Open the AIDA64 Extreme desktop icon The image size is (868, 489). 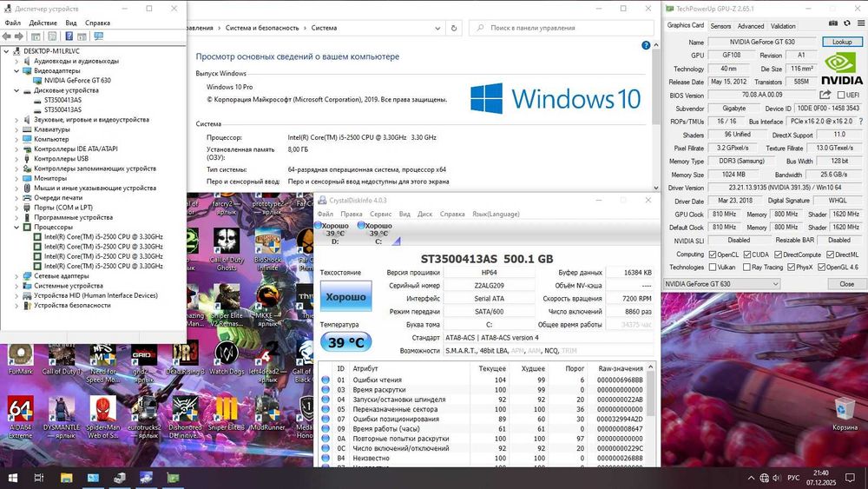21,417
